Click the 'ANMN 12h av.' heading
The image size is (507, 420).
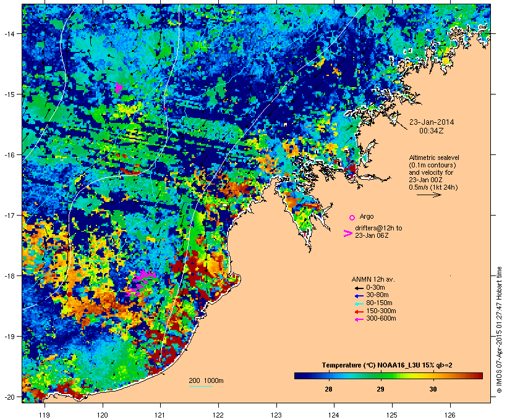point(373,279)
